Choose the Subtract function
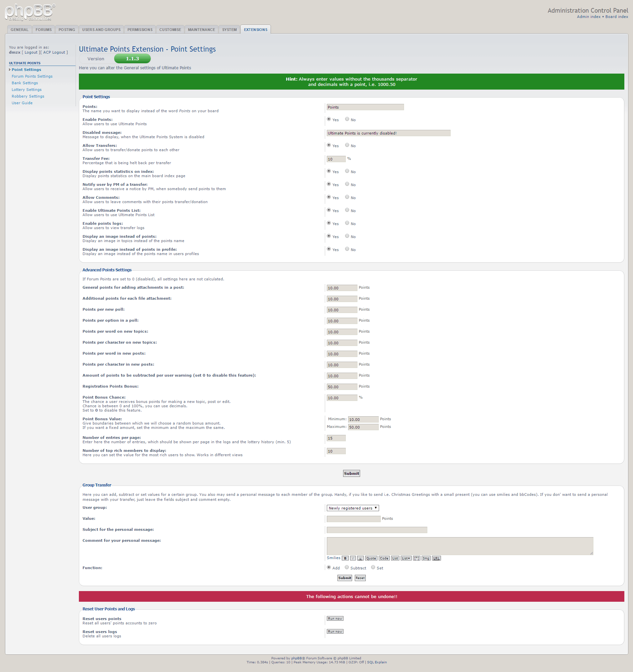 (346, 567)
